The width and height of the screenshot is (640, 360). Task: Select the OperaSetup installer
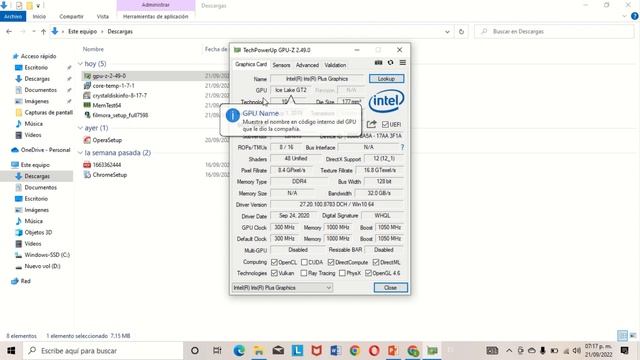(107, 140)
